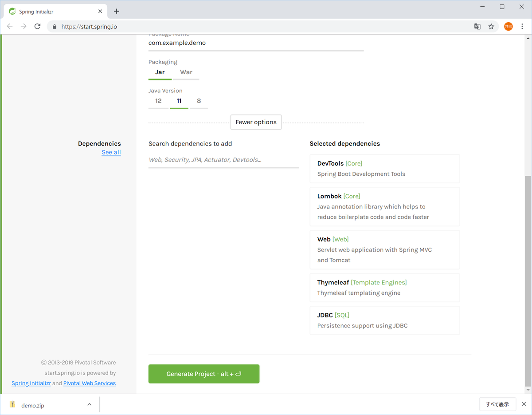Click 'Thymeleaf templating engine' description
Image resolution: width=532 pixels, height=415 pixels.
[359, 293]
